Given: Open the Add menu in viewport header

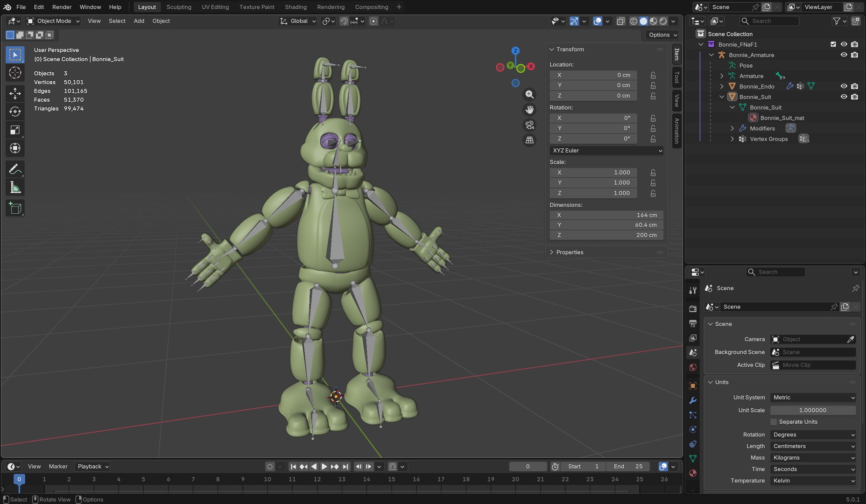Looking at the screenshot, I should tap(139, 21).
